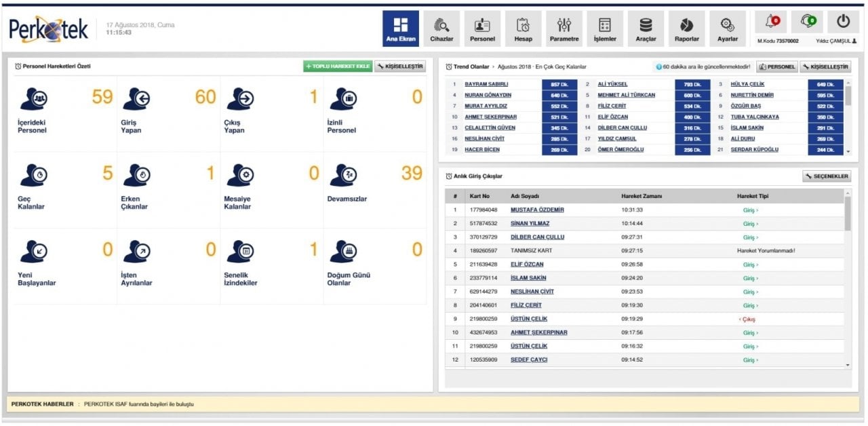Screen dimensions: 868x426
Task: Open the Hesap calculation icon
Action: [523, 25]
